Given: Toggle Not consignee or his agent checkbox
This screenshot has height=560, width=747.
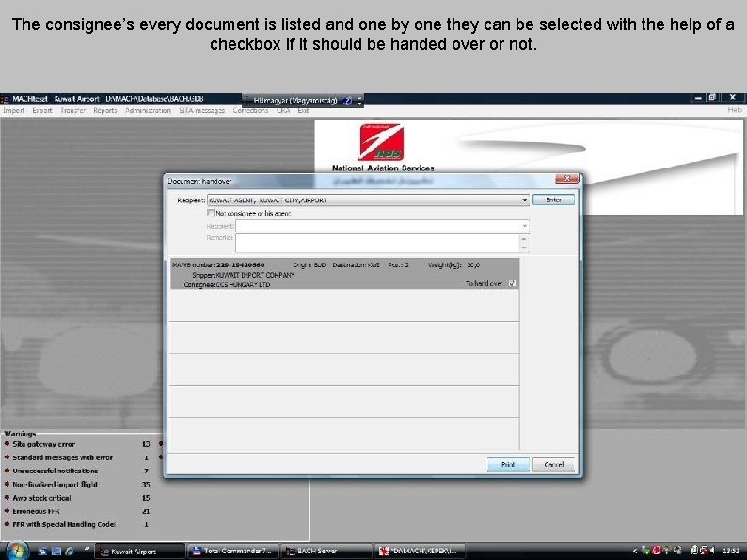Looking at the screenshot, I should (x=211, y=213).
